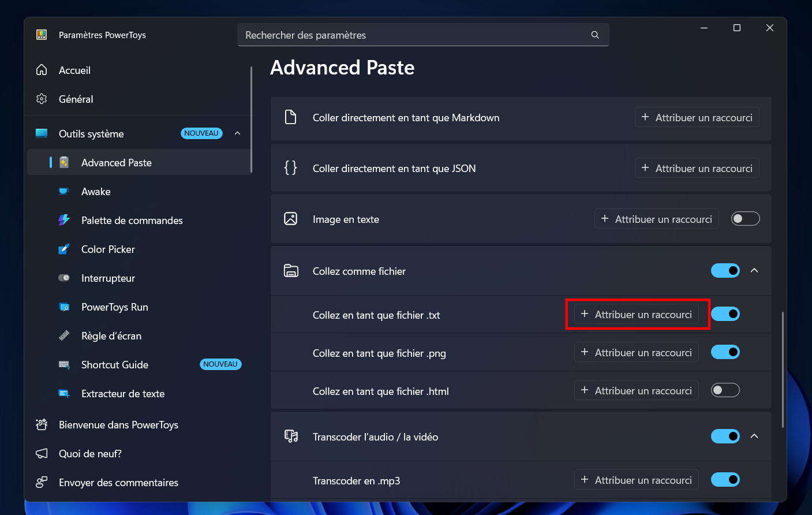The image size is (812, 515).
Task: Click the Advanced Paste sidebar icon
Action: [64, 162]
